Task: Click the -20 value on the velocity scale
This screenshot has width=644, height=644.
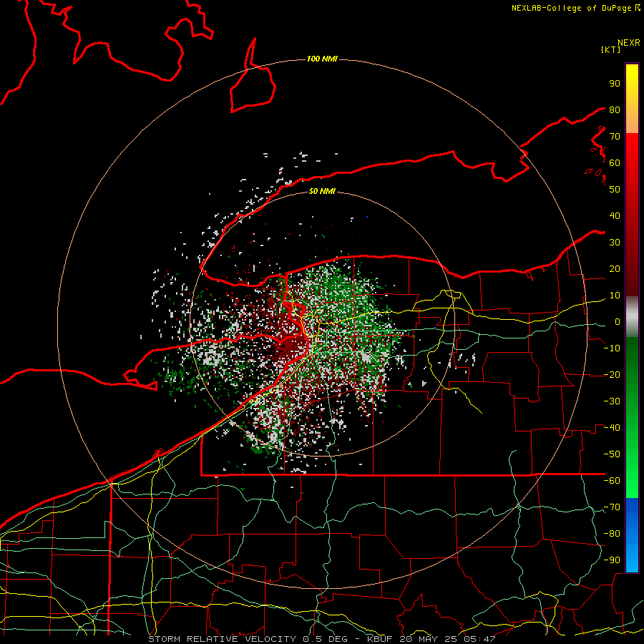Action: pyautogui.click(x=613, y=375)
